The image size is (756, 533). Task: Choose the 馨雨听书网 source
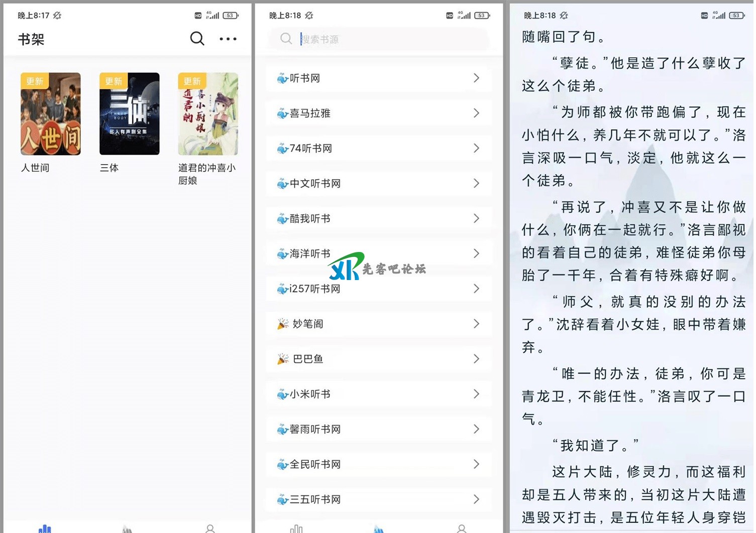(x=315, y=430)
